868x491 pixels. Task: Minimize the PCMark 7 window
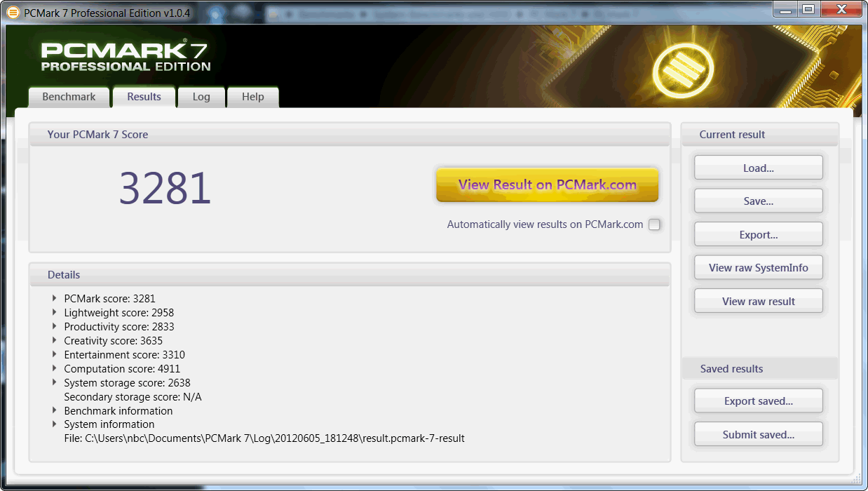[x=787, y=9]
